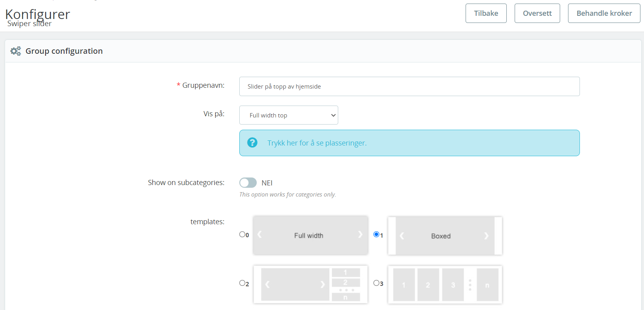Viewport: 644px width, 310px height.
Task: Choose the Full width template thumbnail
Action: [x=311, y=235]
